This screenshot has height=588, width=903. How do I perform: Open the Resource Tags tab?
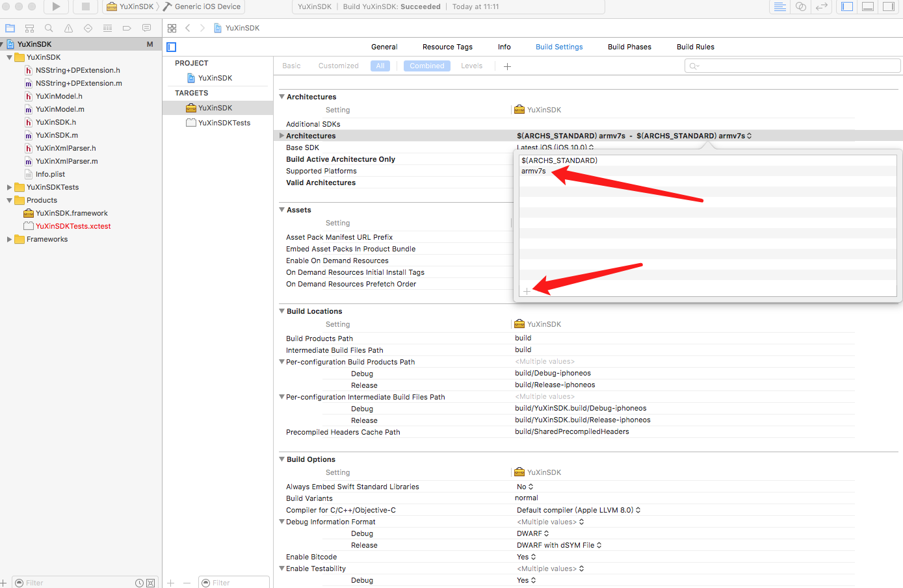point(447,47)
